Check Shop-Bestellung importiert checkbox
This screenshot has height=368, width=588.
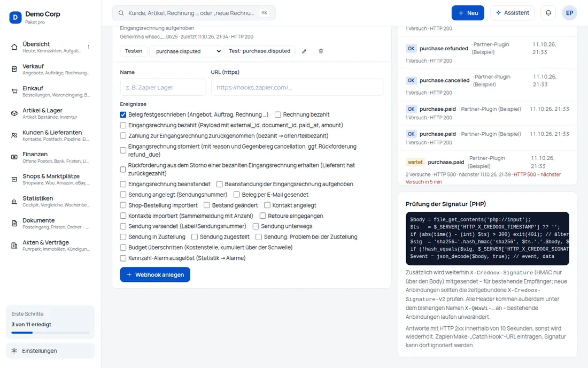123,205
